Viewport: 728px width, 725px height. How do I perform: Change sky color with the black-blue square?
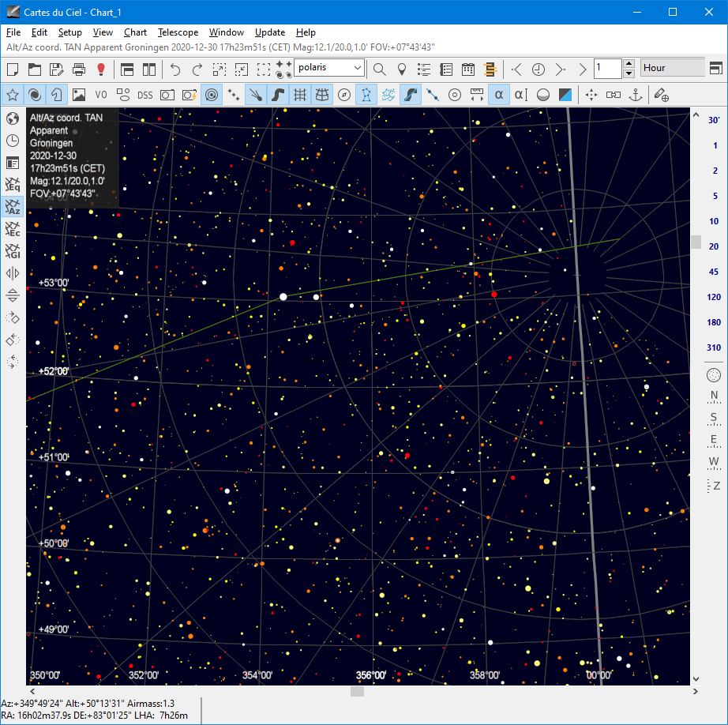coord(565,96)
